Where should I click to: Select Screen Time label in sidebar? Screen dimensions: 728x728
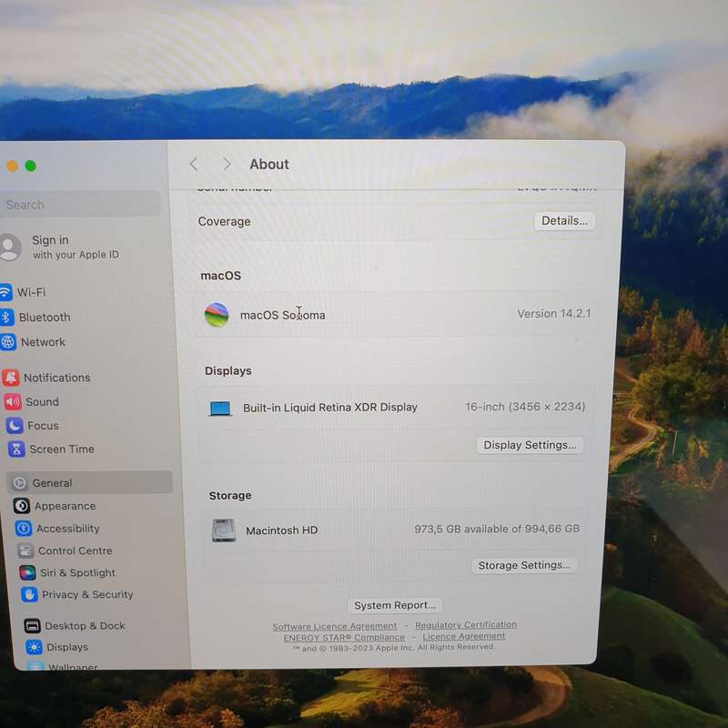tap(62, 449)
